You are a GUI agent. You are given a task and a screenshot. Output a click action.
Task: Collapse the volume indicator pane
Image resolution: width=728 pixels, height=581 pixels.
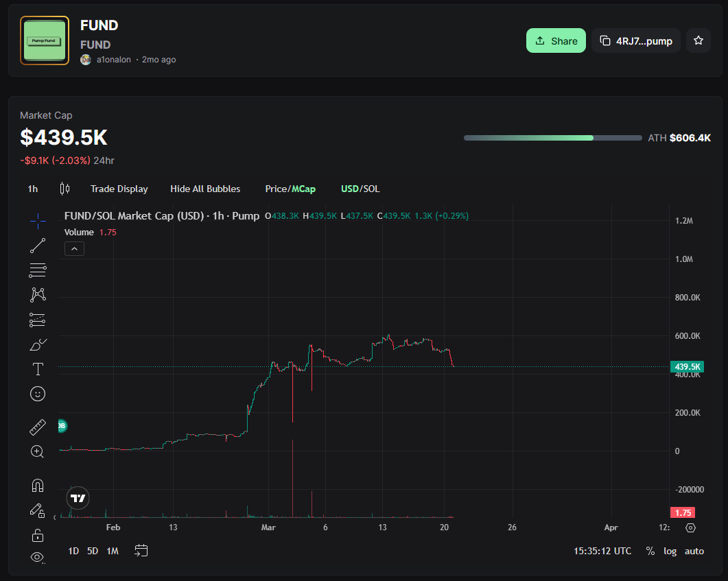[x=74, y=248]
